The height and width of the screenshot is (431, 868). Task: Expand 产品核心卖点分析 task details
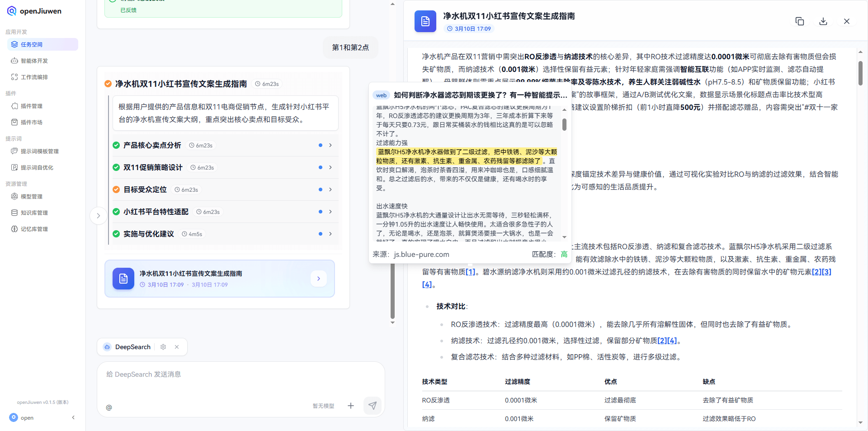point(330,145)
